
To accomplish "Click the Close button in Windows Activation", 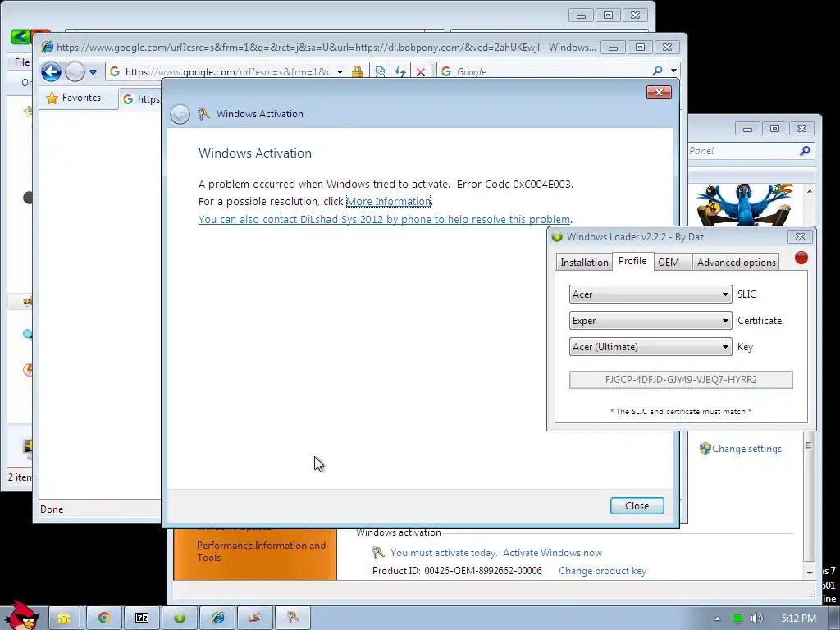I will click(x=637, y=505).
